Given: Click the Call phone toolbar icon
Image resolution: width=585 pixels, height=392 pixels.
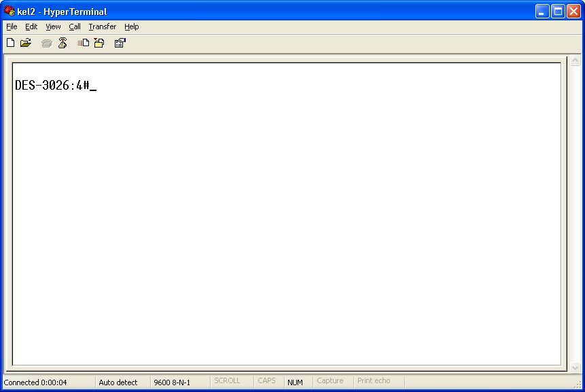Looking at the screenshot, I should pos(47,43).
